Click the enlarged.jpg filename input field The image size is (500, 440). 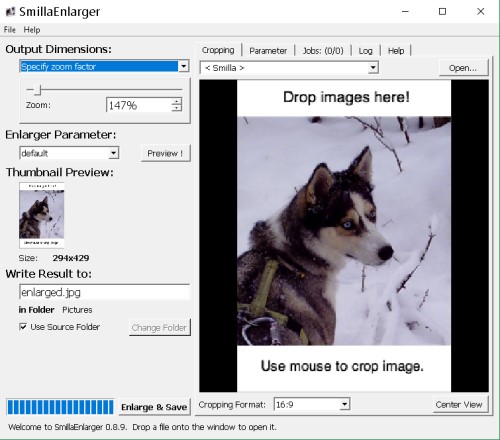pos(104,292)
